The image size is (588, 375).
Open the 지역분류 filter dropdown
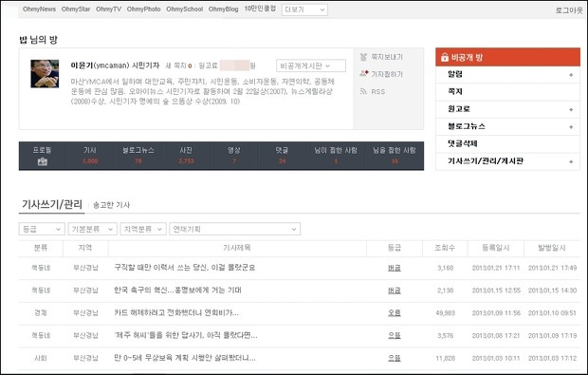pos(143,229)
